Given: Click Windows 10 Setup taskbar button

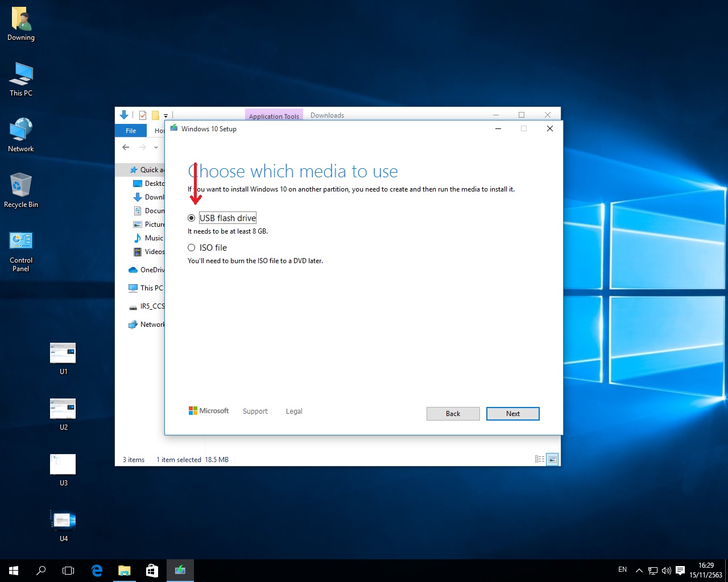Looking at the screenshot, I should (180, 571).
